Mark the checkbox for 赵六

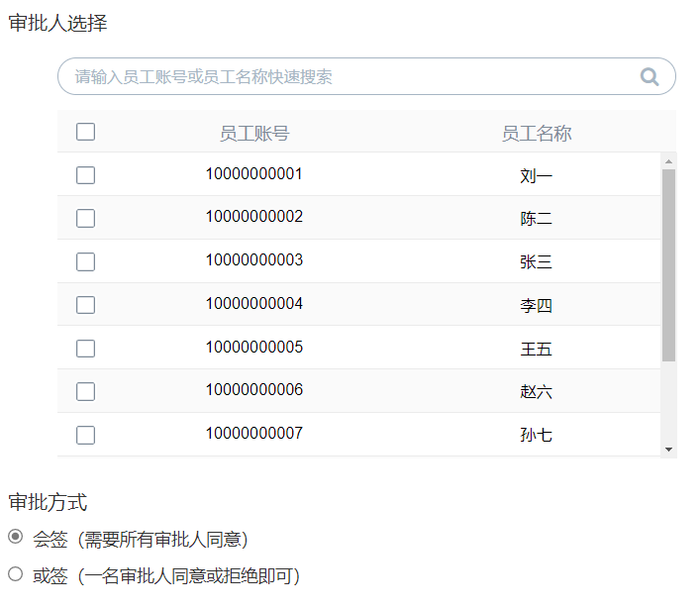[x=85, y=391]
